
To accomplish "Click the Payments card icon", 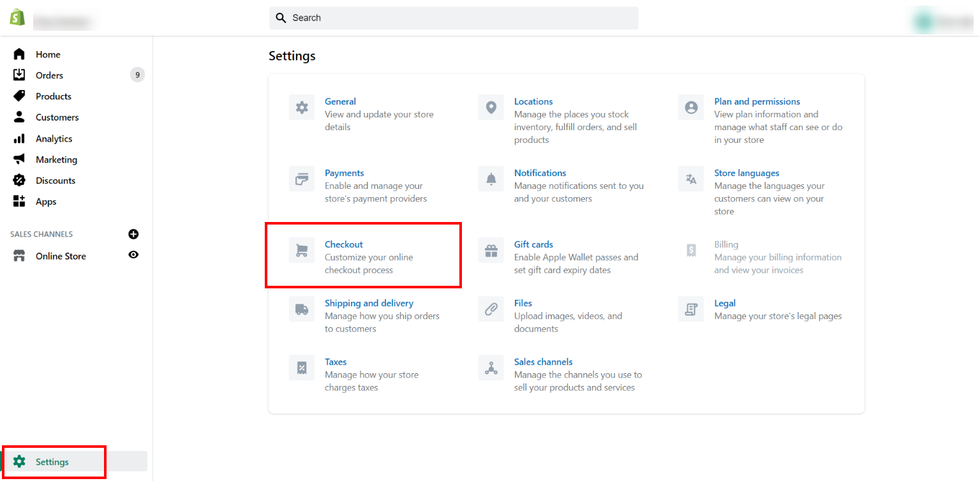I will click(301, 179).
